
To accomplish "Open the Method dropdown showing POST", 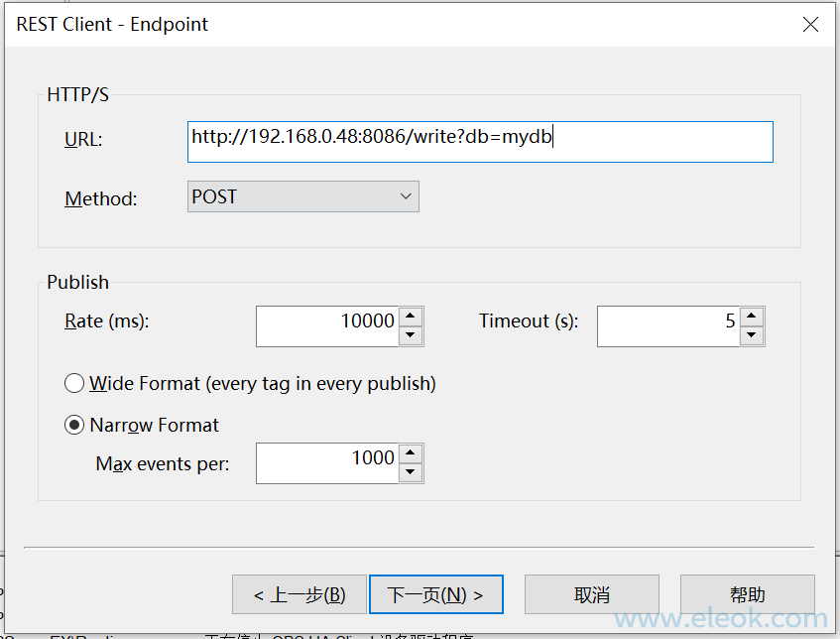I will click(x=303, y=196).
